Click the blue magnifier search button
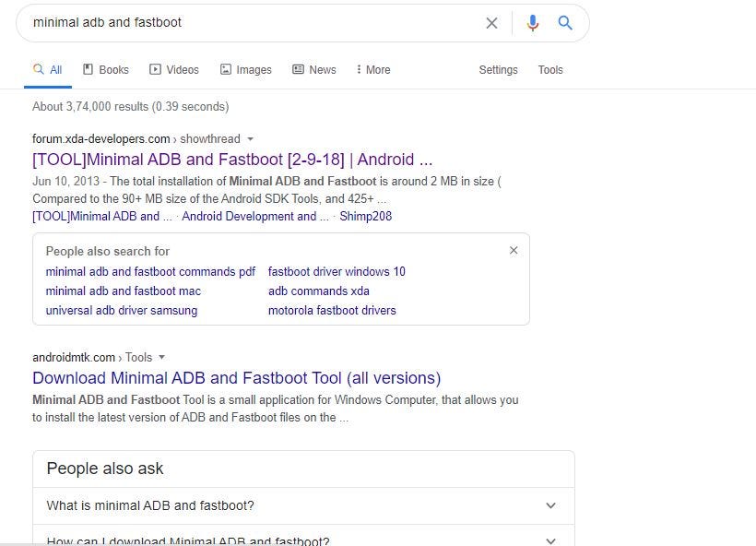The image size is (756, 546). (x=565, y=23)
